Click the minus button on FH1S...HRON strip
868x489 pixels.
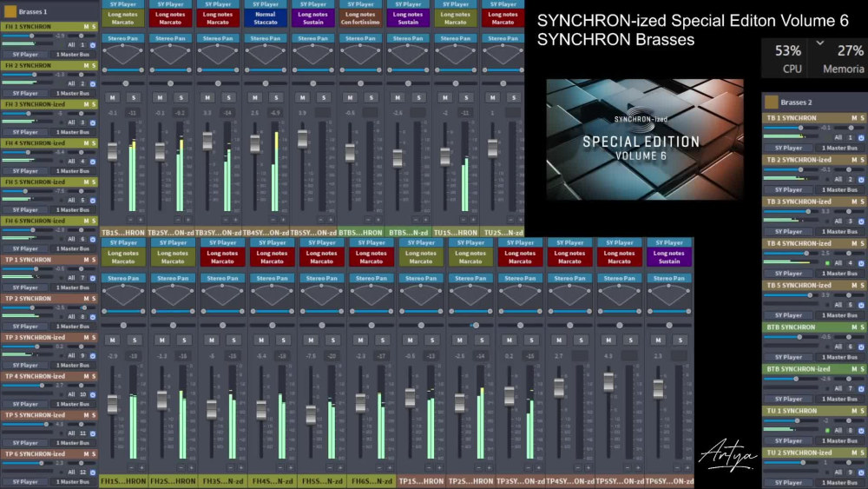click(x=130, y=468)
